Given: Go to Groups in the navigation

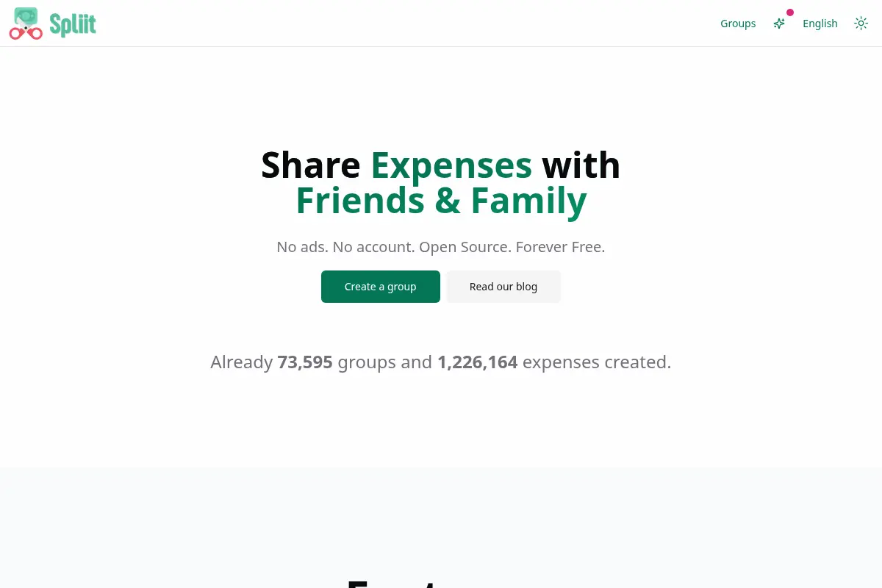Looking at the screenshot, I should pos(738,24).
